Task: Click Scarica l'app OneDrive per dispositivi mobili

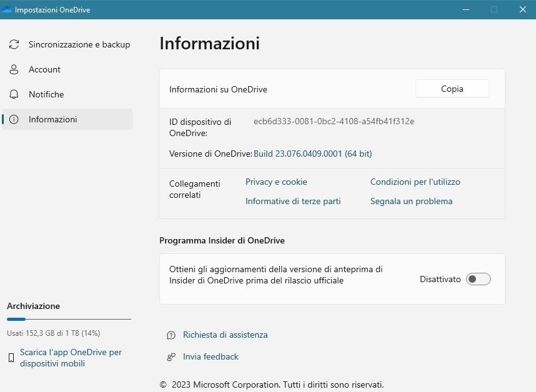Action: pos(71,358)
